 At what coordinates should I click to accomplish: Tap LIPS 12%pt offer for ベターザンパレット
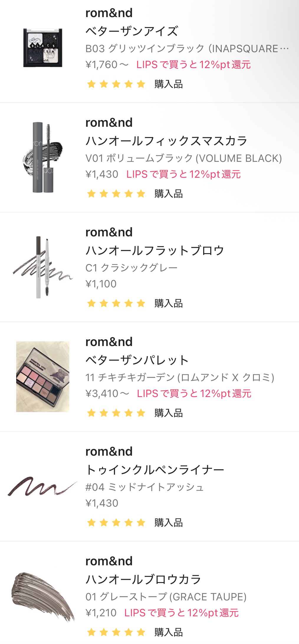194,393
